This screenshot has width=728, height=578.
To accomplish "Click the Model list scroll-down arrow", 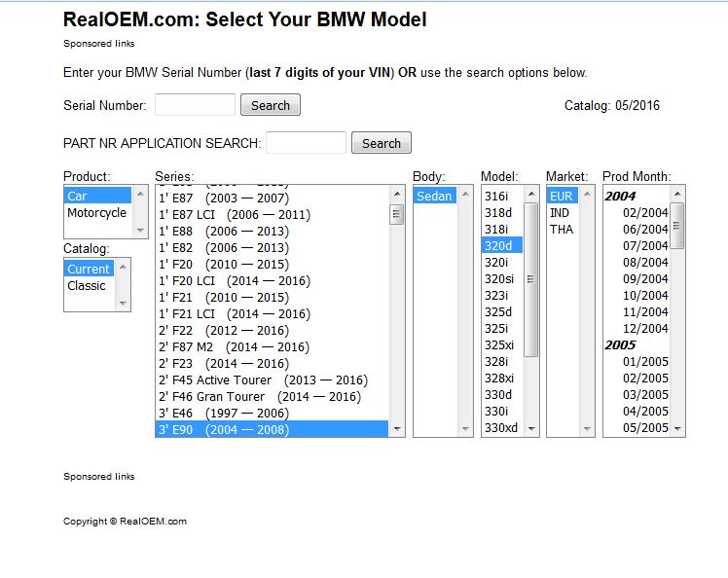I will coord(531,428).
